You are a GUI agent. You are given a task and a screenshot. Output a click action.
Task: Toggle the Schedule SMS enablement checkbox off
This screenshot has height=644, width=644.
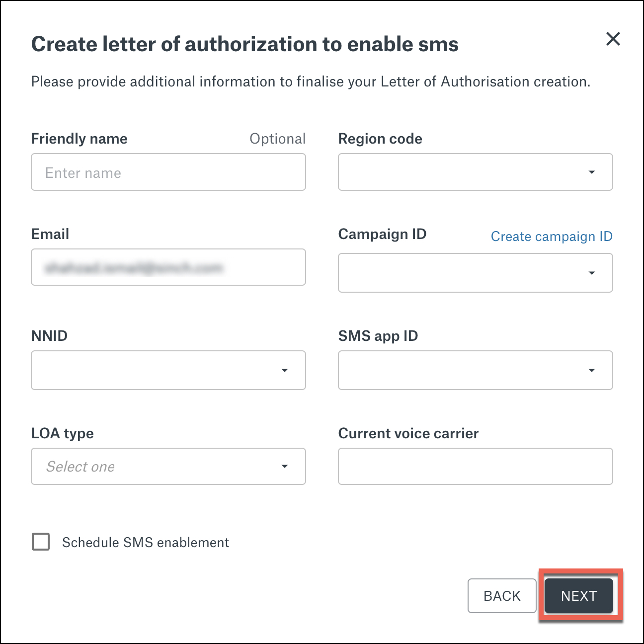40,542
